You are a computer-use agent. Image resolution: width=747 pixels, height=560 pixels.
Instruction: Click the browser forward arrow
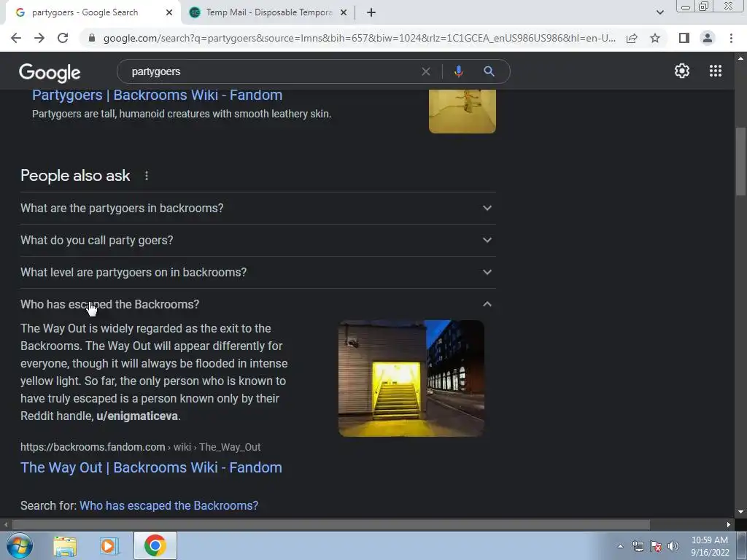[39, 38]
